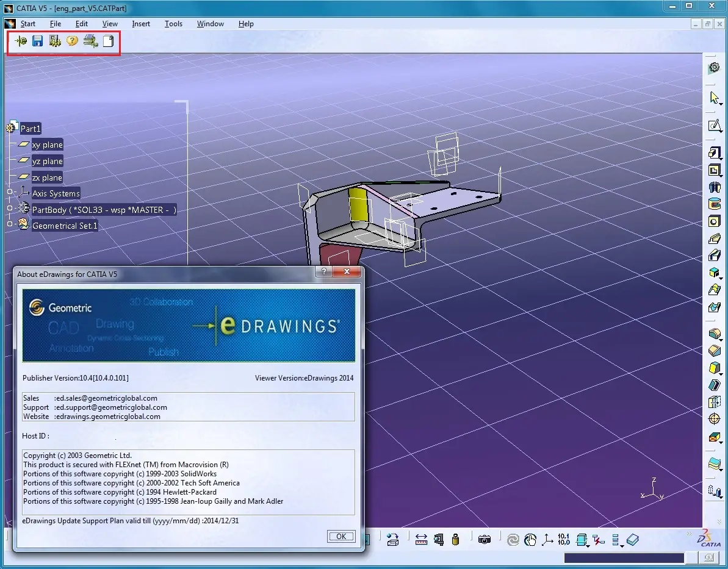Image resolution: width=728 pixels, height=569 pixels.
Task: Click OK in About eDrawings dialog
Action: (x=341, y=537)
